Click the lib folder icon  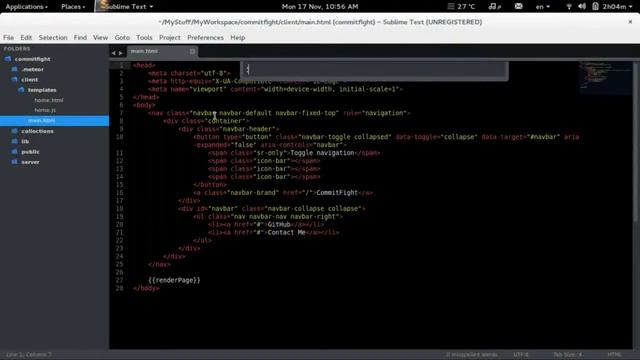(15, 141)
